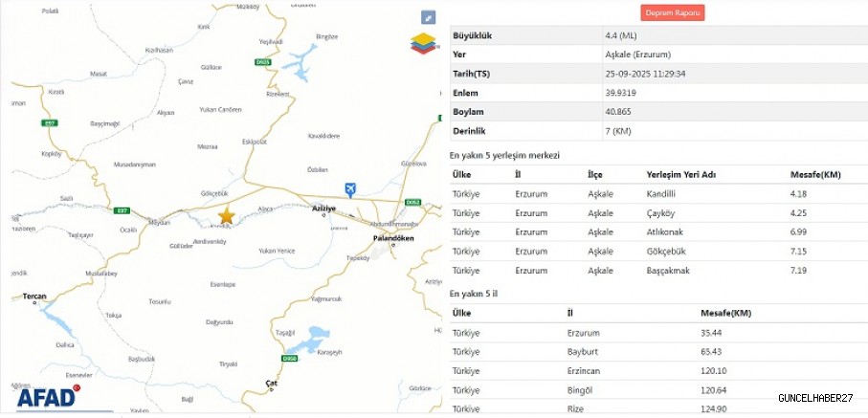The image size is (868, 418).
Task: Select distance value 4.18
Action: (799, 194)
